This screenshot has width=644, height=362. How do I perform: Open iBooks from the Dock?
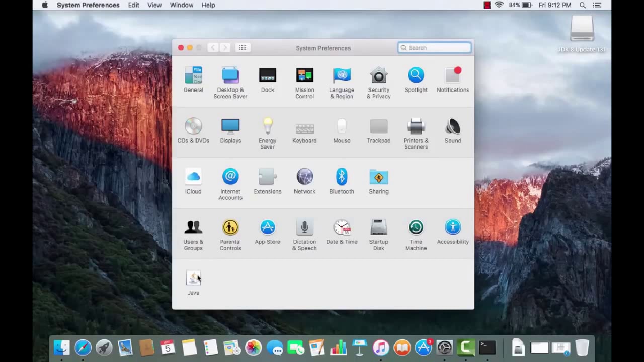point(402,347)
